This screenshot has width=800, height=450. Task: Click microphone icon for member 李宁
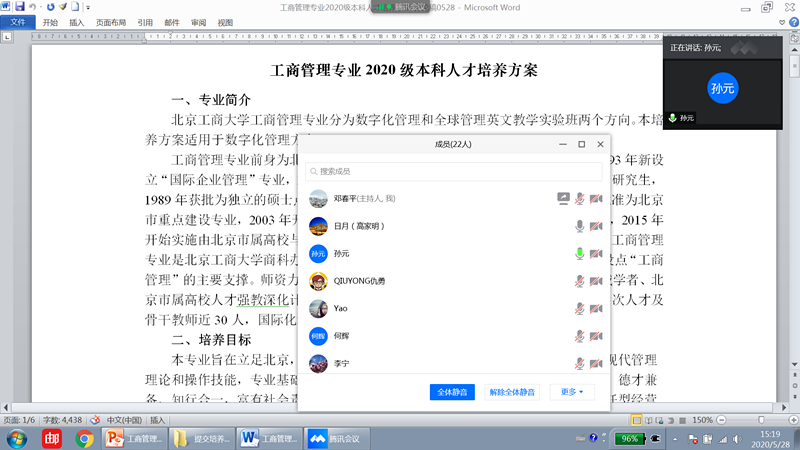point(580,364)
